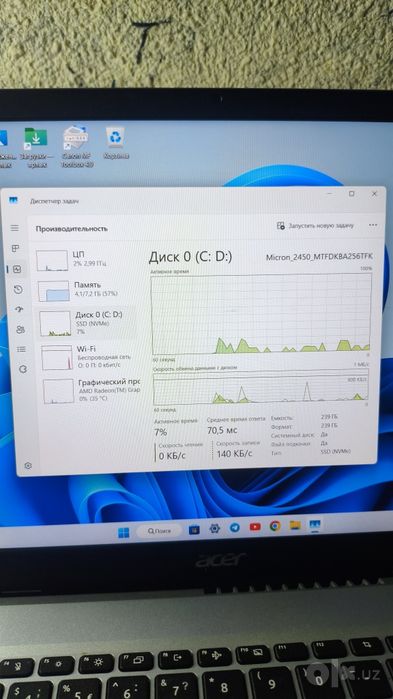Viewport: 393px width, 699px height.
Task: Click the disk active time graph
Action: click(261, 313)
